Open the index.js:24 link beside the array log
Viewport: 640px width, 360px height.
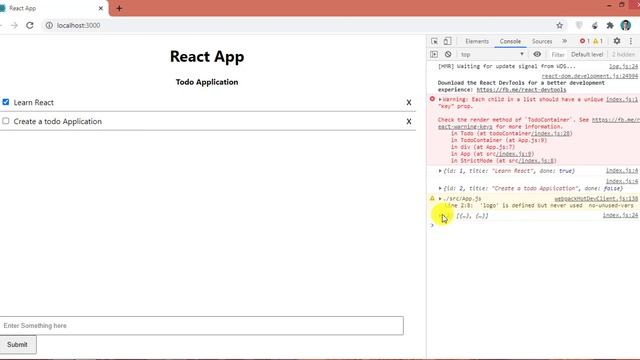click(x=620, y=215)
